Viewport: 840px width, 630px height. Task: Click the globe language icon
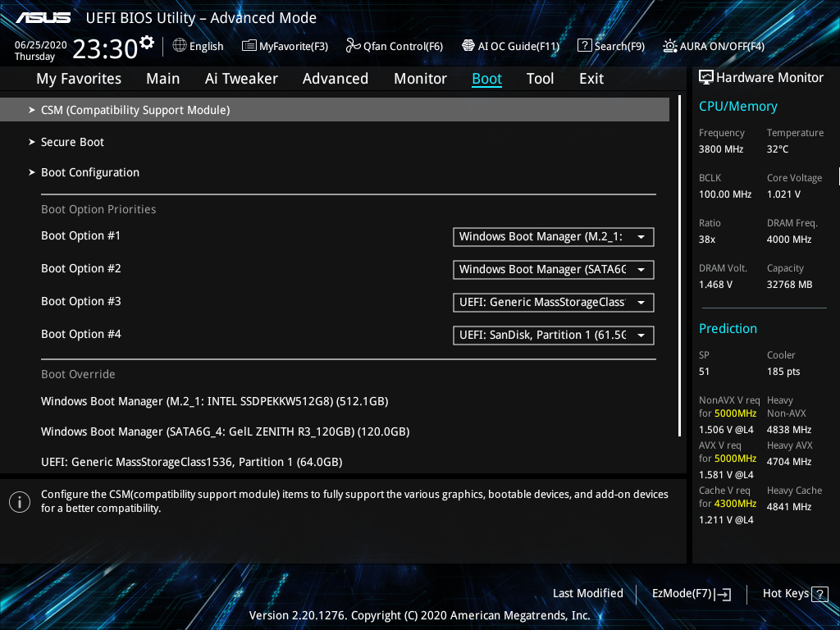pyautogui.click(x=180, y=46)
